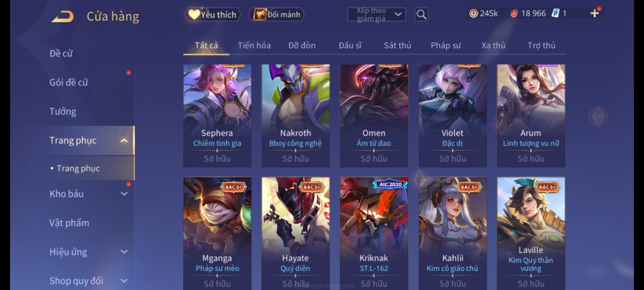Tap the gold coin balance 245k
This screenshot has height=290, width=644.
click(x=484, y=13)
